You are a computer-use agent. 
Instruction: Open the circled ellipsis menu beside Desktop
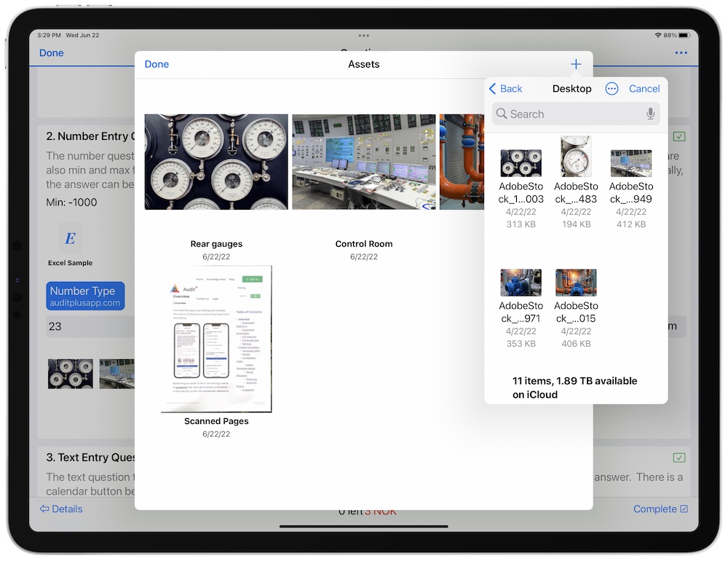(x=612, y=89)
